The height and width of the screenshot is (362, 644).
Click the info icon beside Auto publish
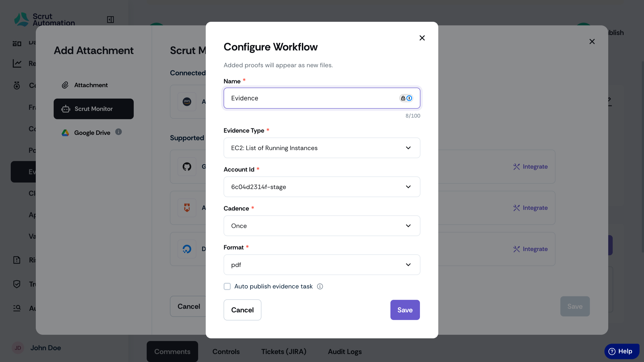click(320, 286)
